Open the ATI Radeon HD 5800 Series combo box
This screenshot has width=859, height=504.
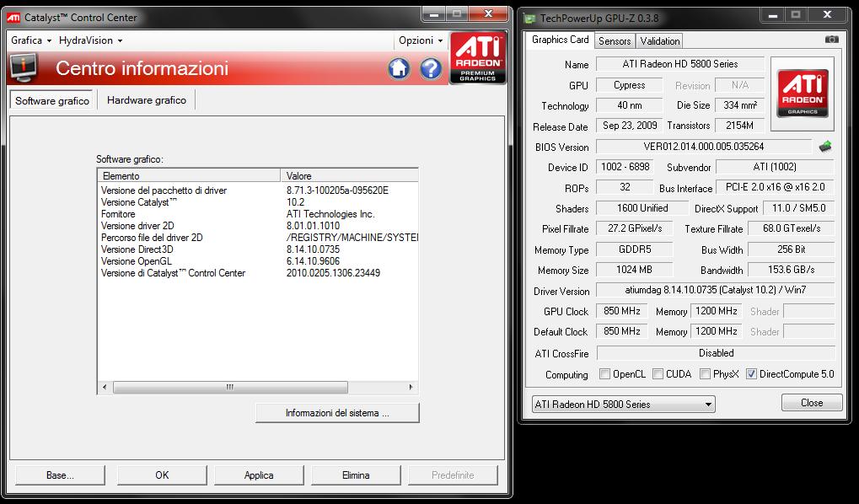click(x=624, y=405)
